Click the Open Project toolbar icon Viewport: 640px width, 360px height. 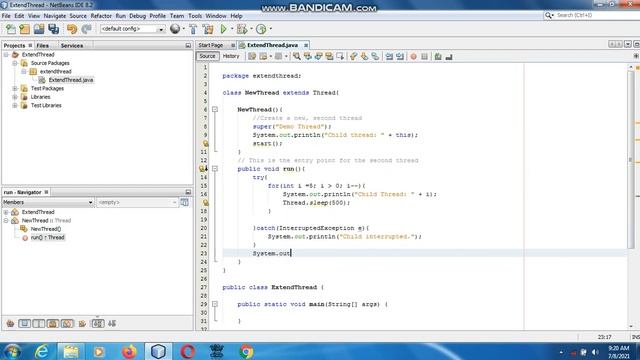(39, 29)
